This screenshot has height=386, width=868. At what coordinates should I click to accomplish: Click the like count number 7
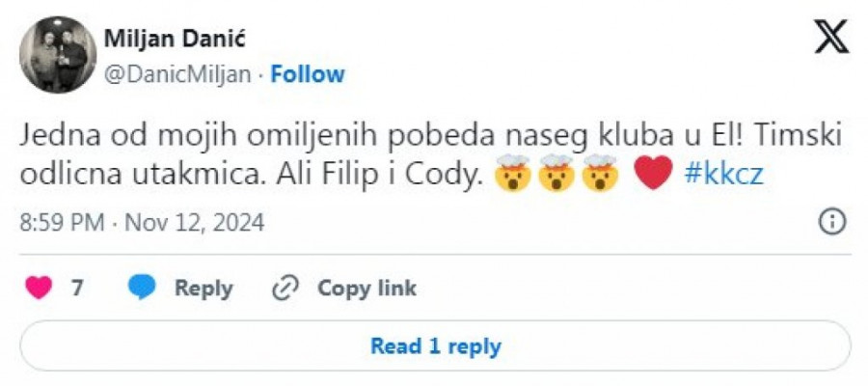[77, 288]
